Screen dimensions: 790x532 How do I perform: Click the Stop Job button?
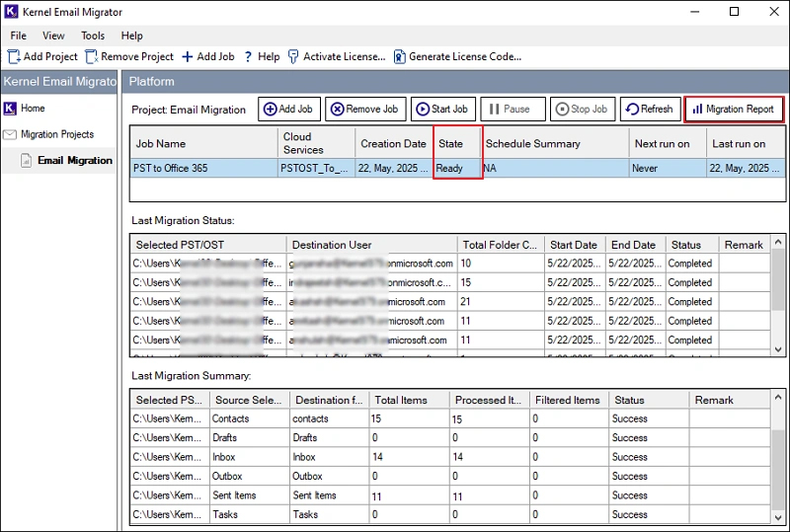(583, 109)
